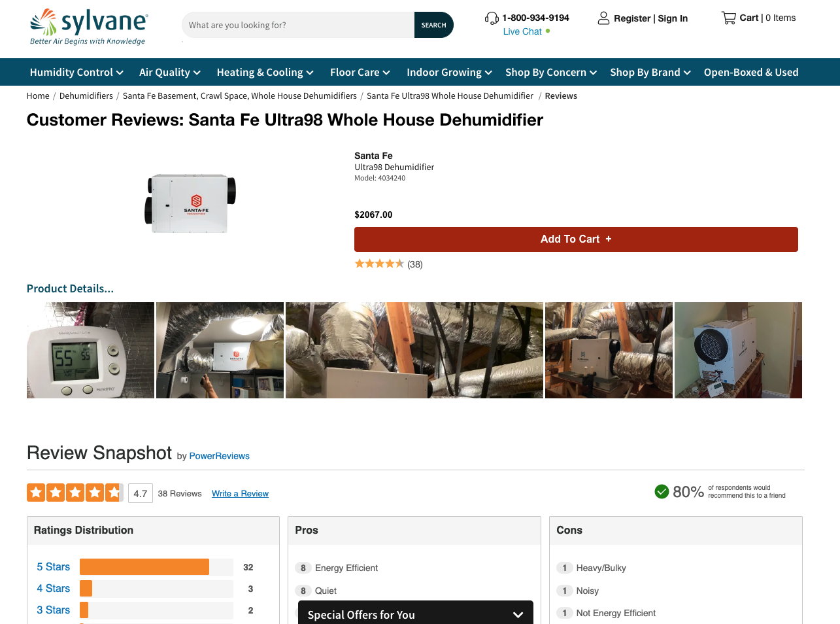The width and height of the screenshot is (840, 624).
Task: Click the 4 Stars distribution bar
Action: click(x=86, y=589)
